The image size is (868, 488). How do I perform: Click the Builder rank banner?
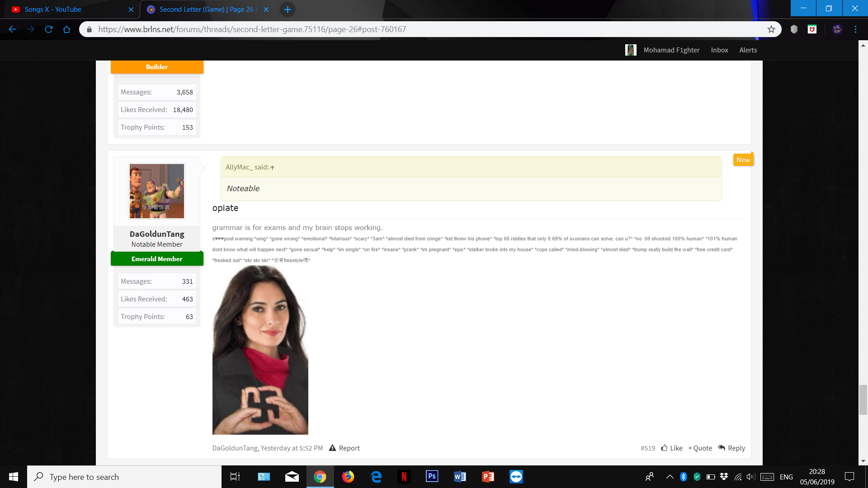pos(157,67)
